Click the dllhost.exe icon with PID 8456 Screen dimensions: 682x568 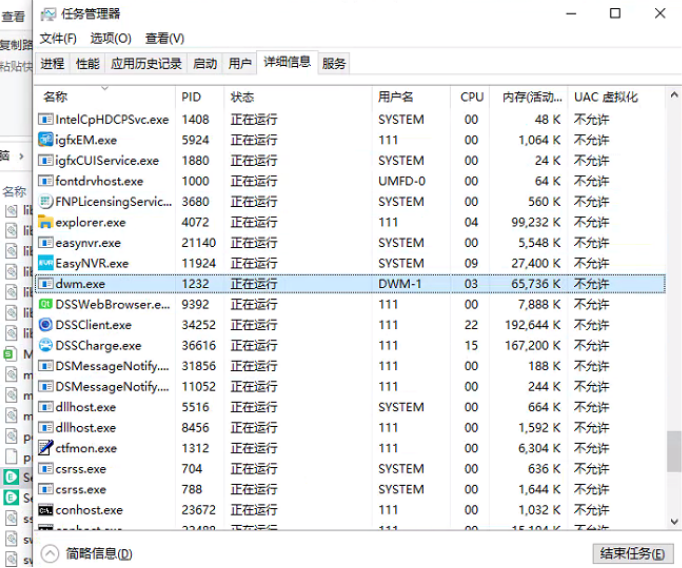46,428
